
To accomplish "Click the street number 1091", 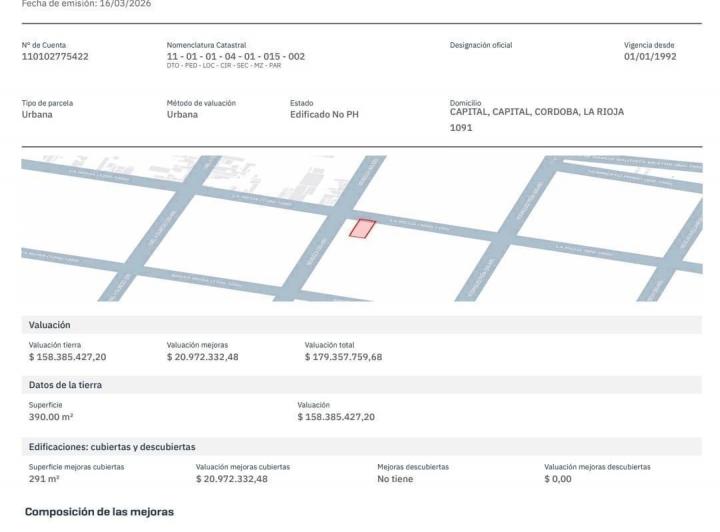I will click(x=461, y=128).
